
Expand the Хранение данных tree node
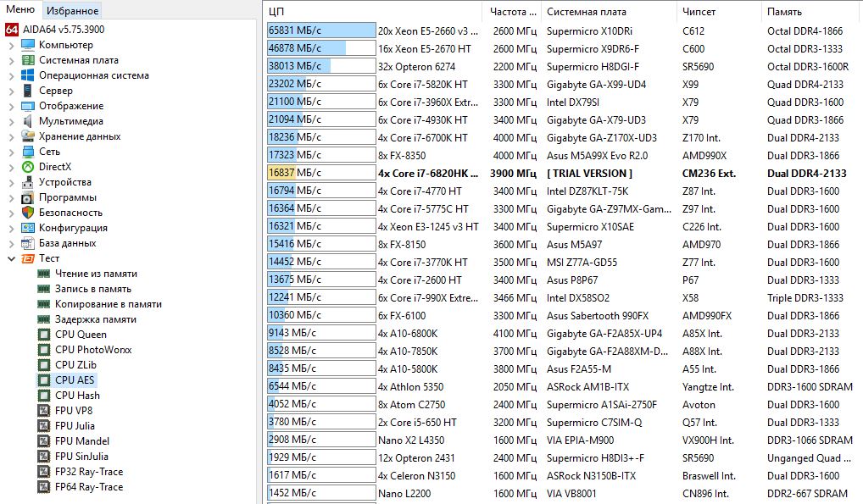12,136
